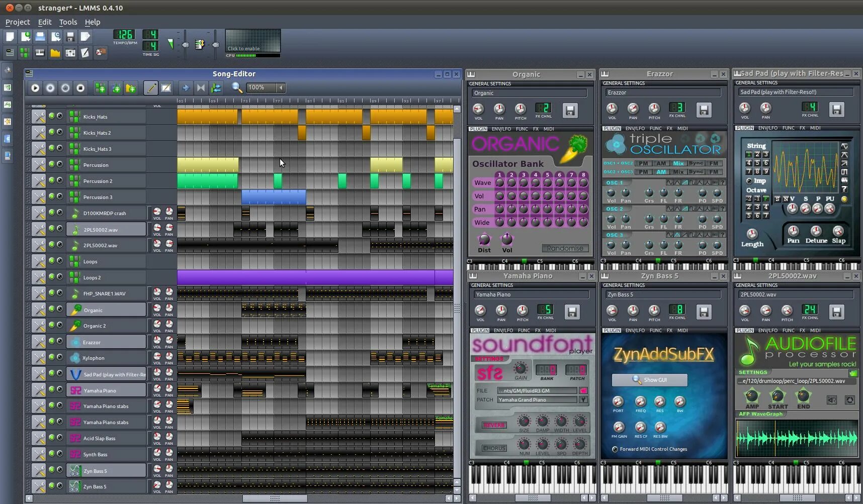This screenshot has height=504, width=863.
Task: Open the Piano Roll icon
Action: click(40, 52)
